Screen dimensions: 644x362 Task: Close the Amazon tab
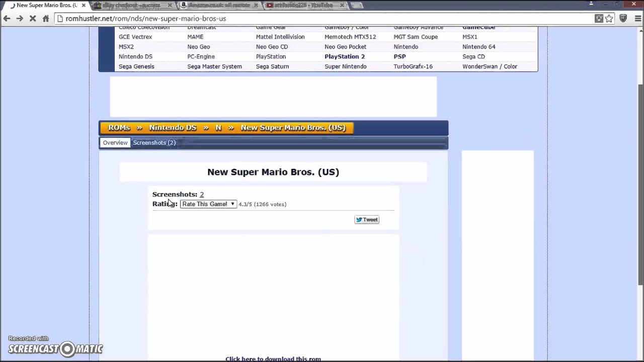[256, 6]
